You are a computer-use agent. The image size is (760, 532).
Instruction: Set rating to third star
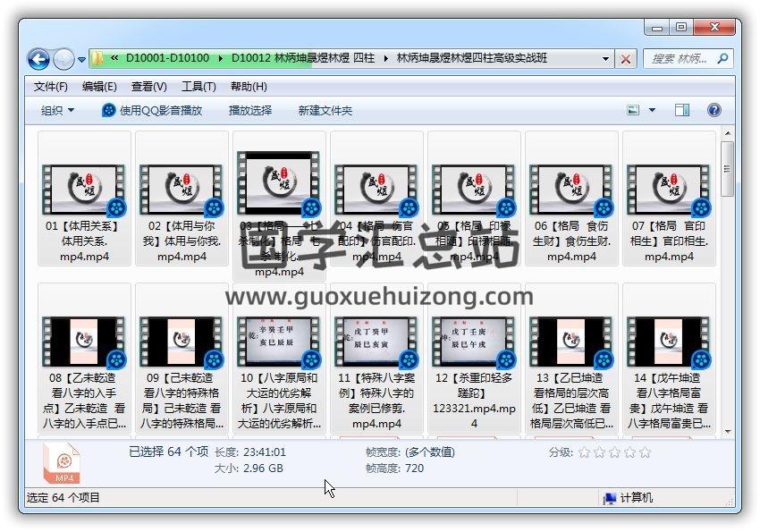tap(614, 452)
